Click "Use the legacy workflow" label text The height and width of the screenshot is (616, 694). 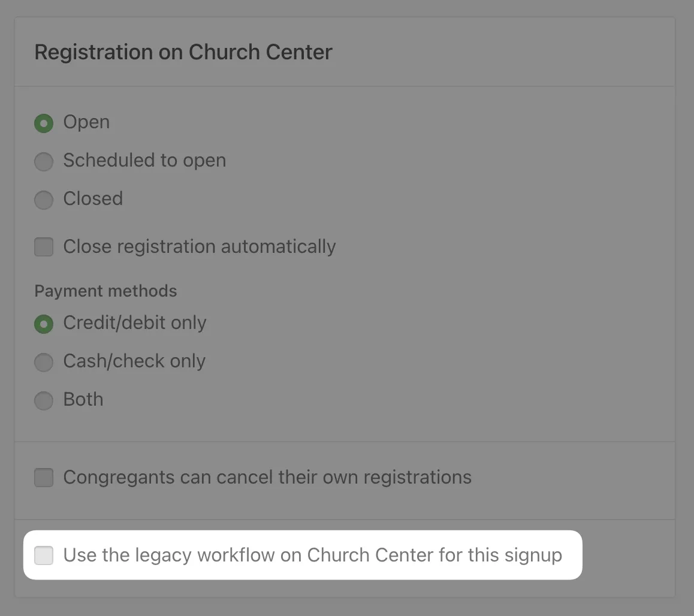coord(312,555)
